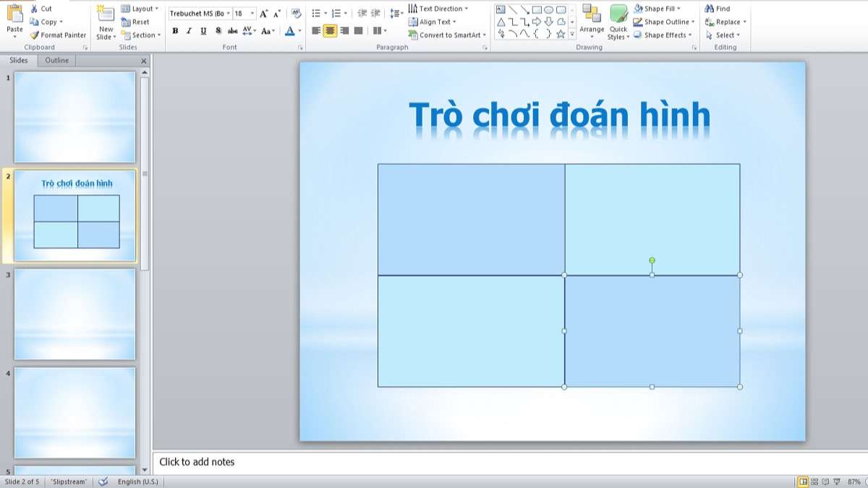The height and width of the screenshot is (488, 868).
Task: Open the Change Case menu
Action: (268, 31)
